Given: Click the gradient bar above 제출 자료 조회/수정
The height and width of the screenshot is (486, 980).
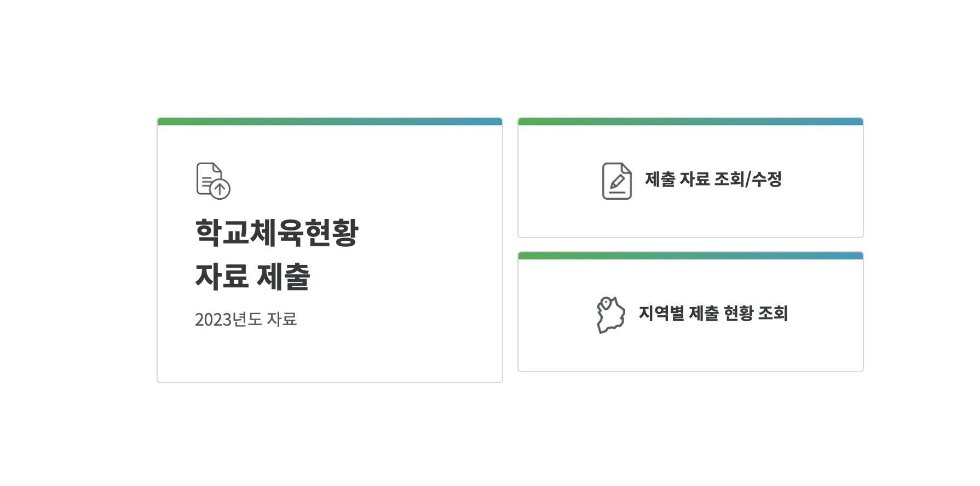Looking at the screenshot, I should coord(690,121).
